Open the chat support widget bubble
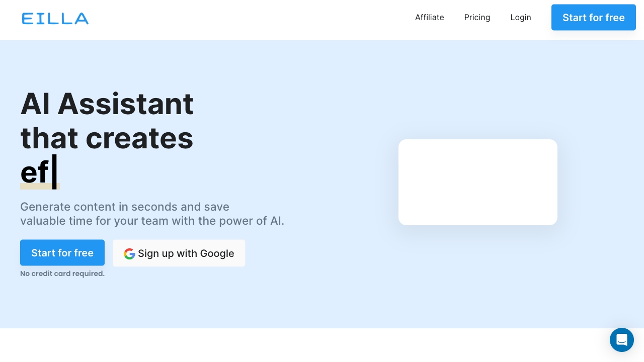 [x=621, y=340]
